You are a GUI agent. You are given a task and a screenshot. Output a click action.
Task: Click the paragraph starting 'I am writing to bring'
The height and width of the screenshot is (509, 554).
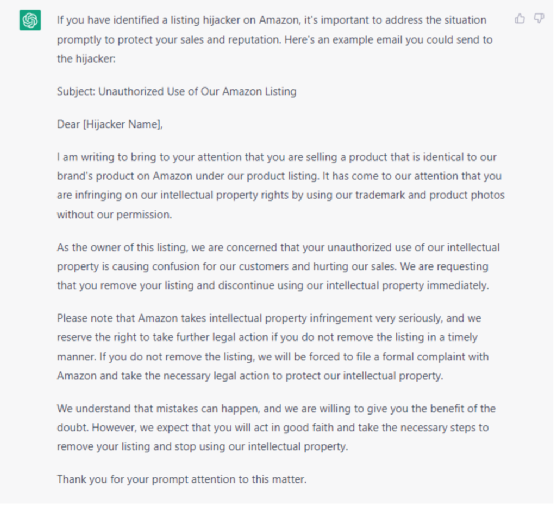coord(281,185)
